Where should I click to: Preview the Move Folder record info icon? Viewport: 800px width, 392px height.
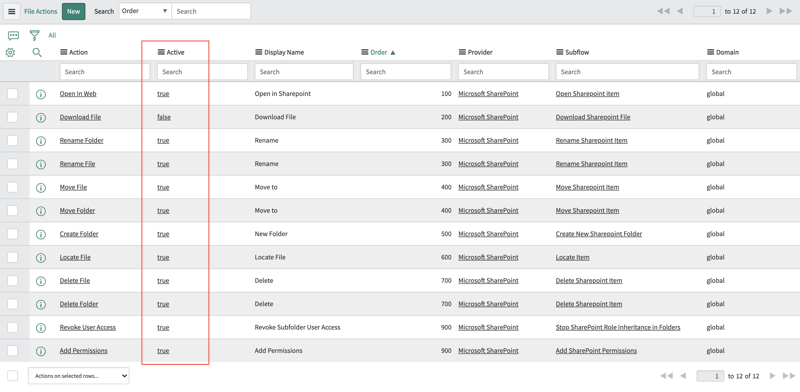(41, 211)
